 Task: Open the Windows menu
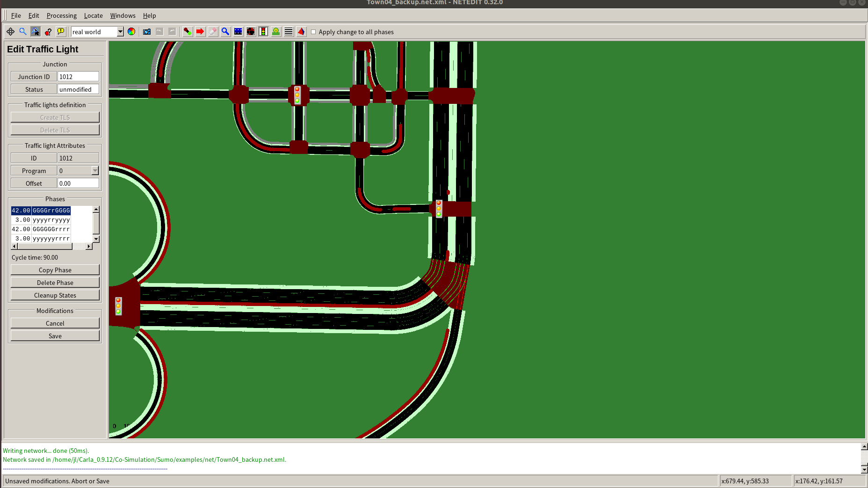pos(123,15)
